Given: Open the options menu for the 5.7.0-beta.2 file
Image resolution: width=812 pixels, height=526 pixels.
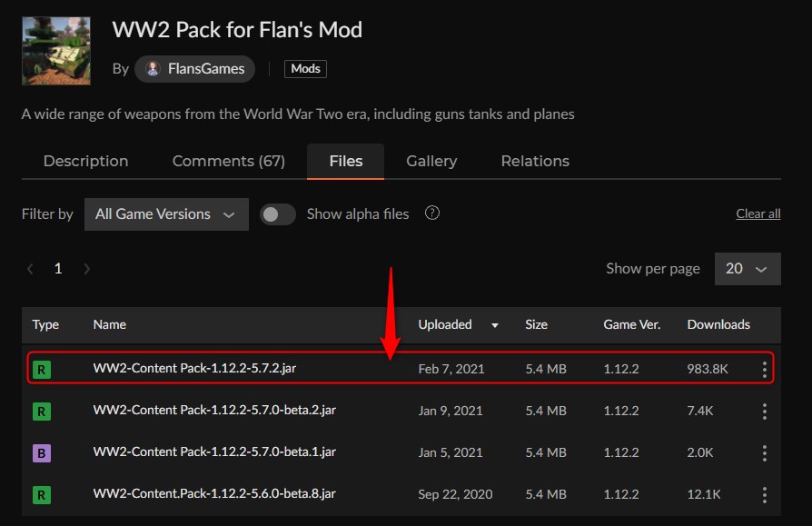Looking at the screenshot, I should pyautogui.click(x=765, y=411).
